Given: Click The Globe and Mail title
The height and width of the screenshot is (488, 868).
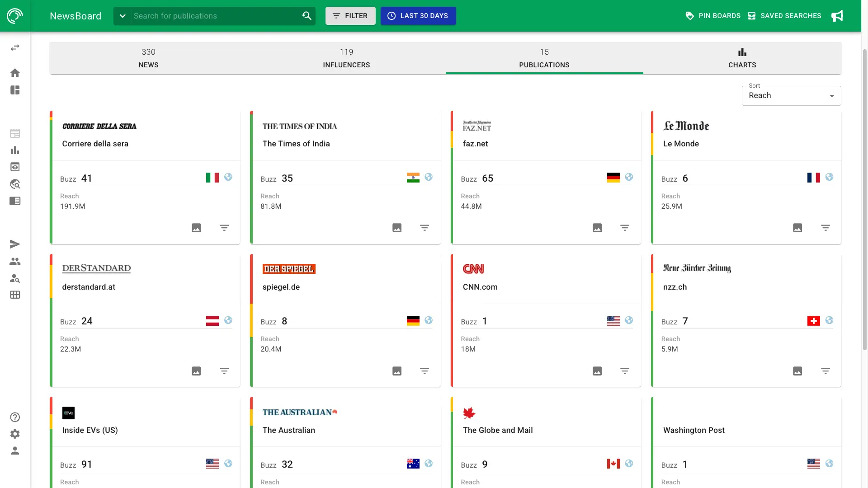Looking at the screenshot, I should coord(498,430).
